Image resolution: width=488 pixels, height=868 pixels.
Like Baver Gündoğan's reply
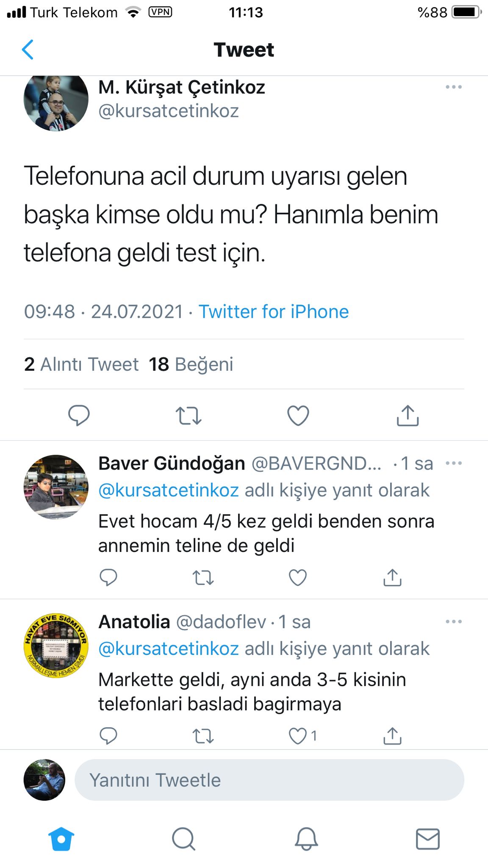point(298,577)
